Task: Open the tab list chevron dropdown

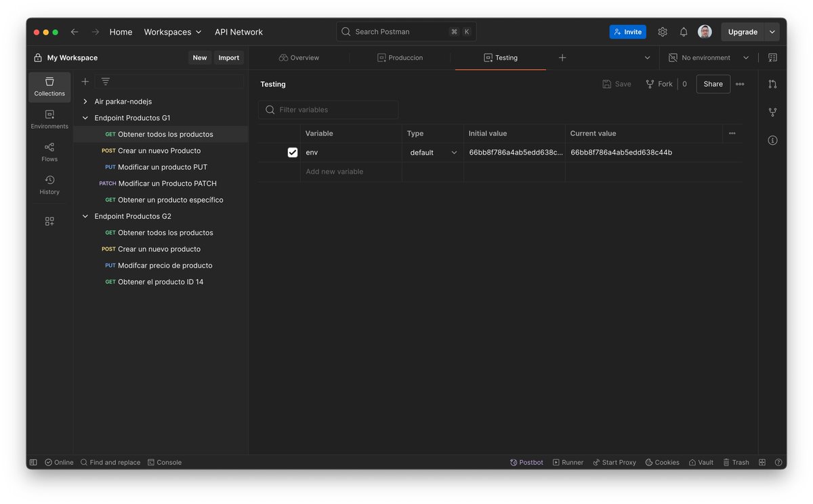Action: point(647,58)
